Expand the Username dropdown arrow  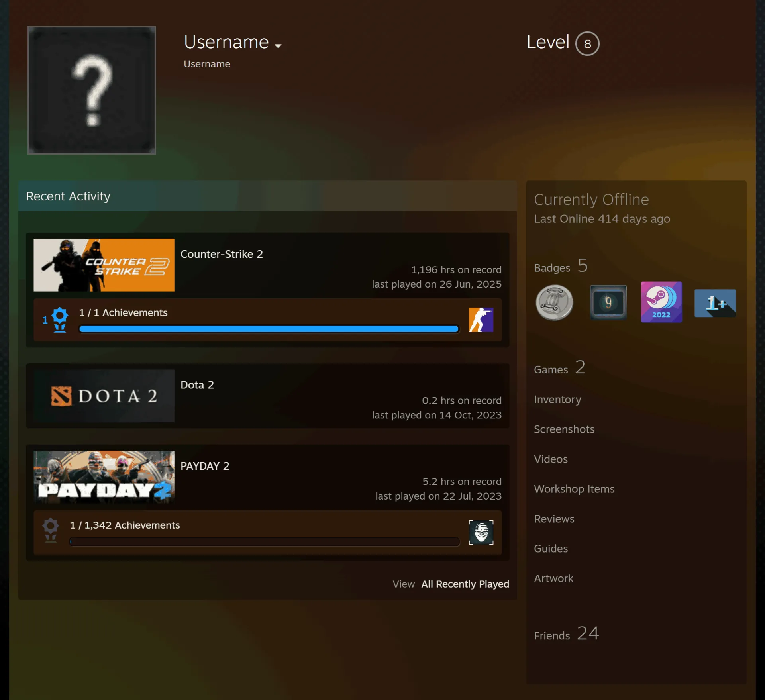[x=278, y=46]
